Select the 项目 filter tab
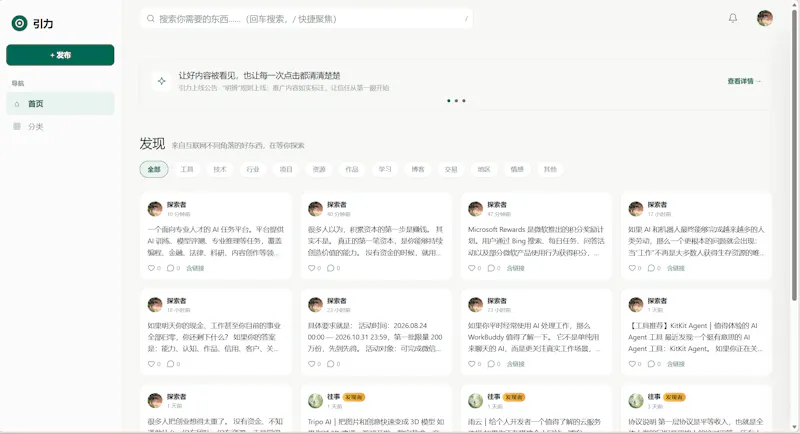The image size is (800, 434). click(x=286, y=169)
